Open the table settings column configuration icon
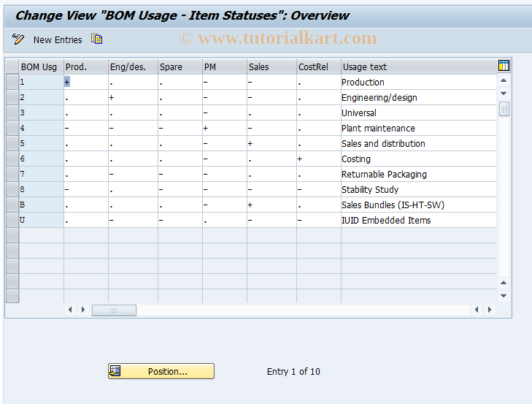 coord(504,65)
